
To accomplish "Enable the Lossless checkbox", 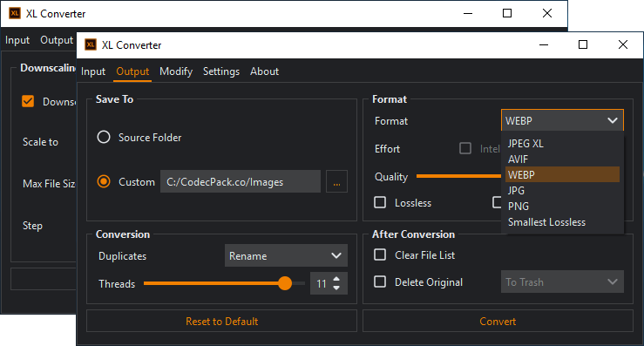I will point(380,202).
